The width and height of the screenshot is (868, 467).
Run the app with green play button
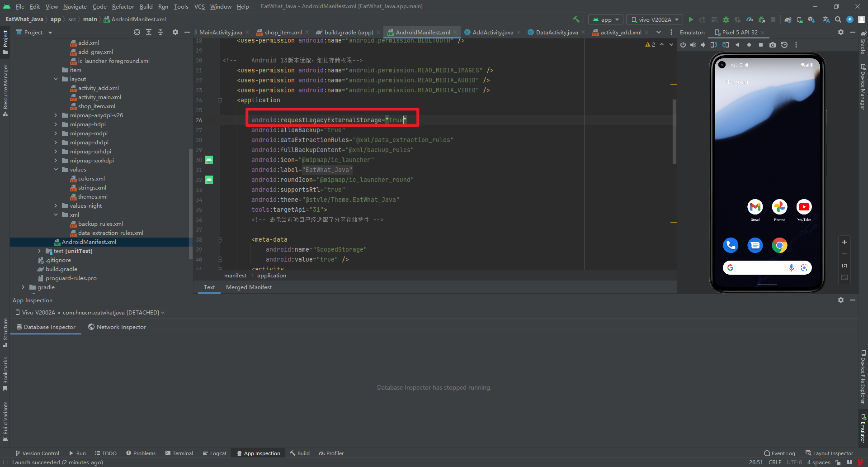tap(691, 19)
